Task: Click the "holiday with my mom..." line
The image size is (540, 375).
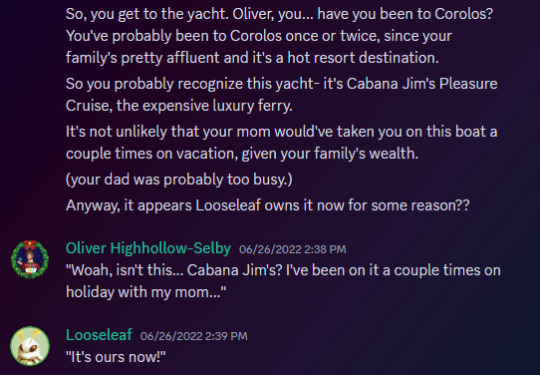Action: point(146,292)
